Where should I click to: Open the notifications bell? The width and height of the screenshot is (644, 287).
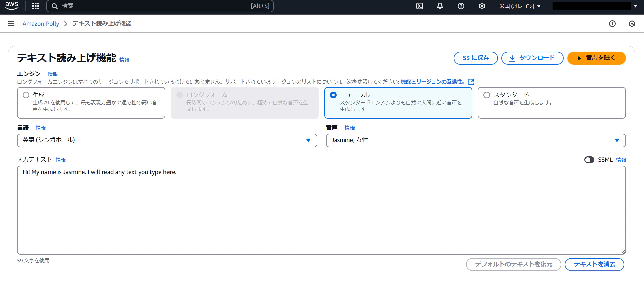(x=440, y=6)
